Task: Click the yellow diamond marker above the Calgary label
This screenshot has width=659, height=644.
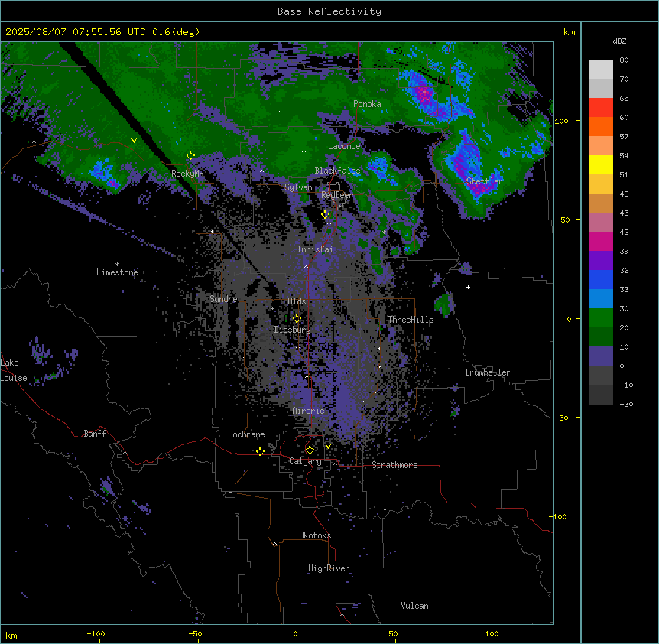Action: (x=310, y=450)
